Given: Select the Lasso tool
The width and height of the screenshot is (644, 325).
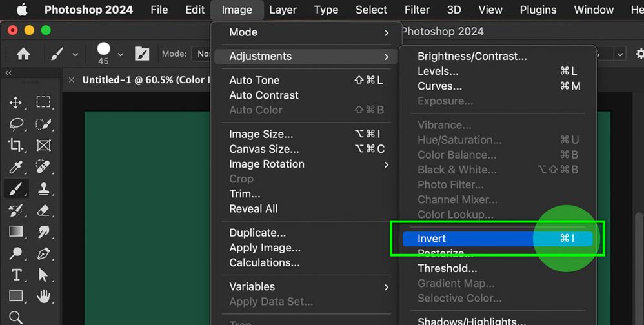Looking at the screenshot, I should tap(15, 124).
